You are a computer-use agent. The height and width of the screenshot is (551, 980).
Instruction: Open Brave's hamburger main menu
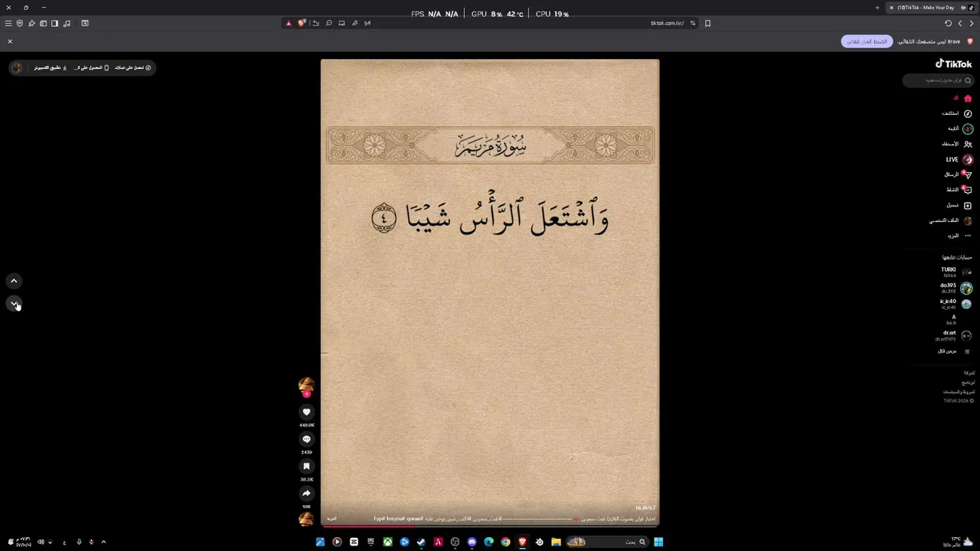8,23
